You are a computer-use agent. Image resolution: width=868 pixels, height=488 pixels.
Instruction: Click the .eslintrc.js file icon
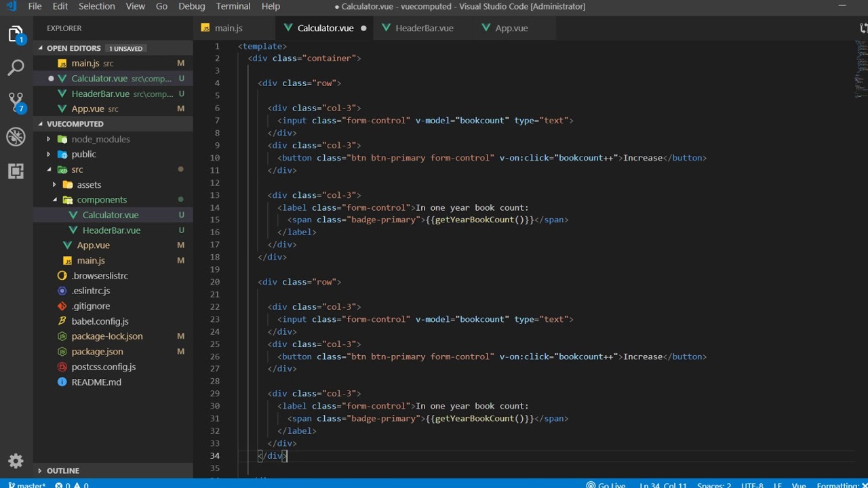pyautogui.click(x=62, y=291)
